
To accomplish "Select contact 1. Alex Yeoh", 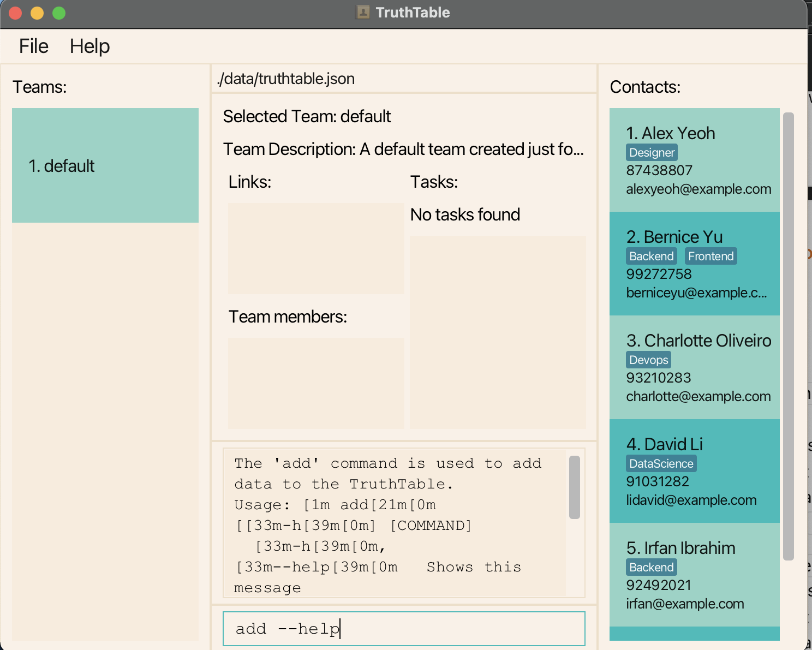I will tap(694, 160).
